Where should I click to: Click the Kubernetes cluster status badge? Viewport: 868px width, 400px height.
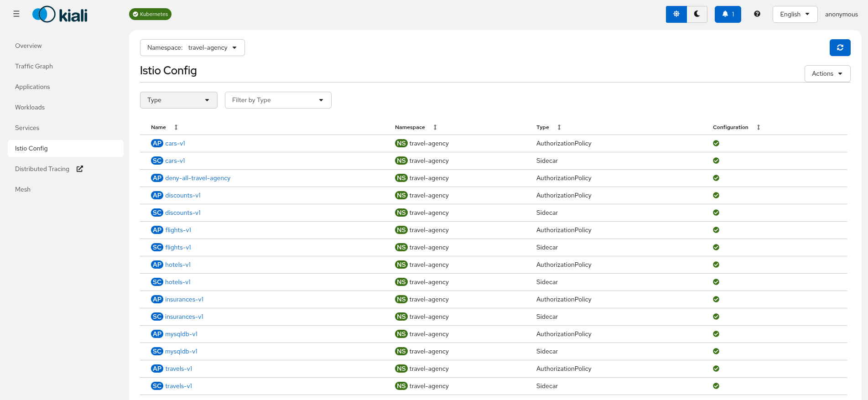point(150,14)
